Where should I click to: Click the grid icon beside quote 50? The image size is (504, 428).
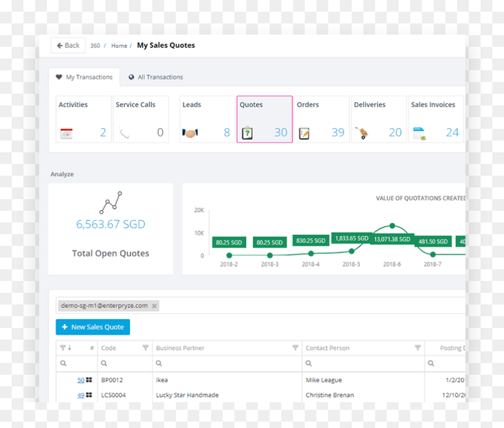click(89, 380)
